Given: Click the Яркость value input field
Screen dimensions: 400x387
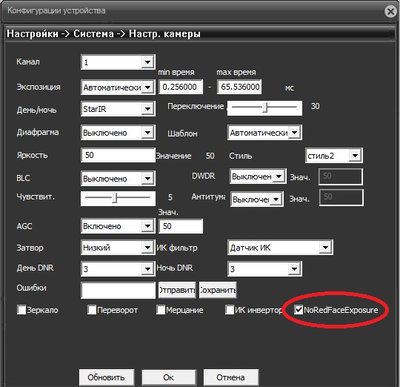Looking at the screenshot, I should (118, 155).
